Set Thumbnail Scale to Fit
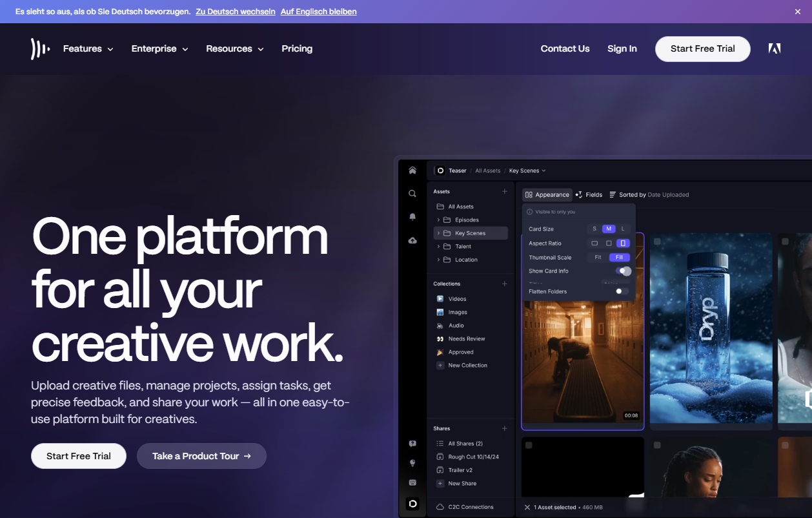 (x=598, y=257)
